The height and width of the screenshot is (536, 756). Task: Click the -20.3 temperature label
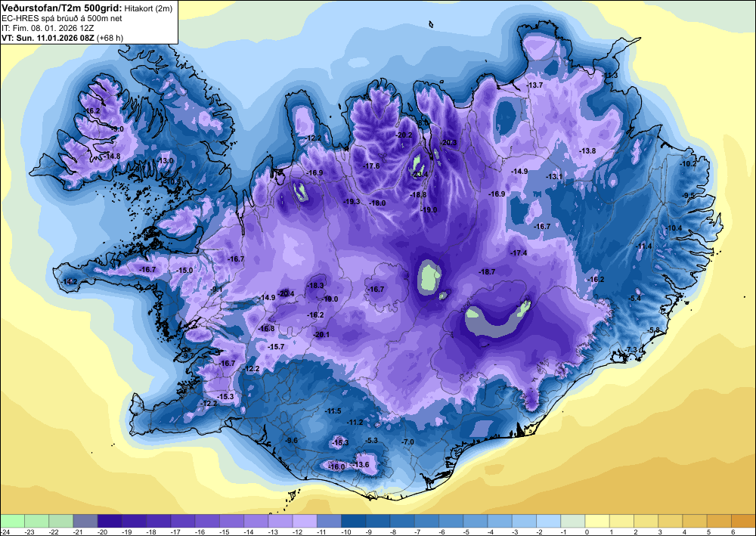[x=448, y=142]
